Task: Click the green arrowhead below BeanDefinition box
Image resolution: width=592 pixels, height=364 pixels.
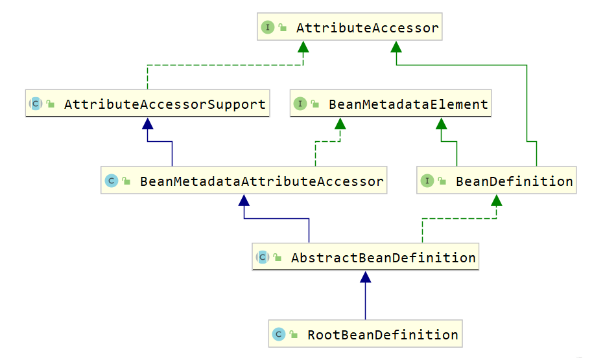Action: tap(497, 200)
